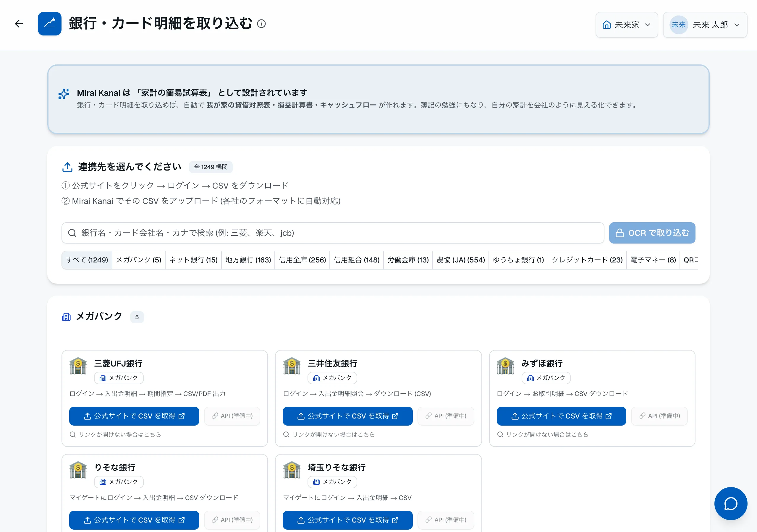
Task: Go back with the left arrow
Action: pos(19,24)
